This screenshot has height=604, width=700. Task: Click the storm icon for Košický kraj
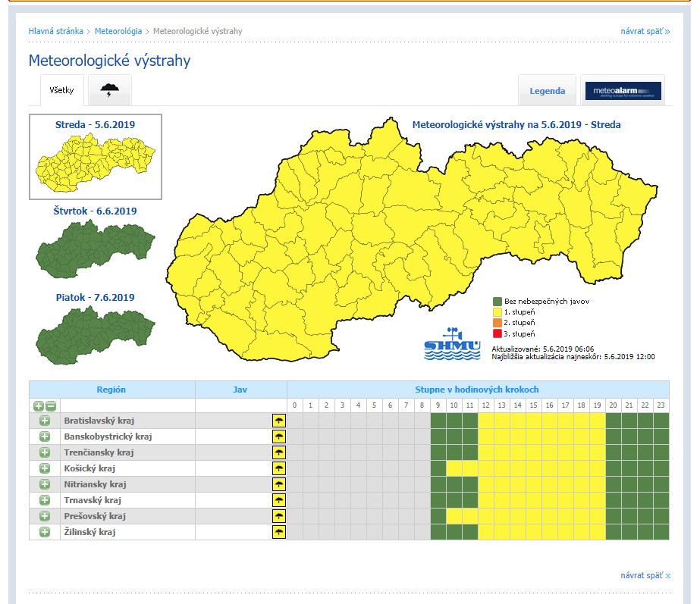(278, 468)
